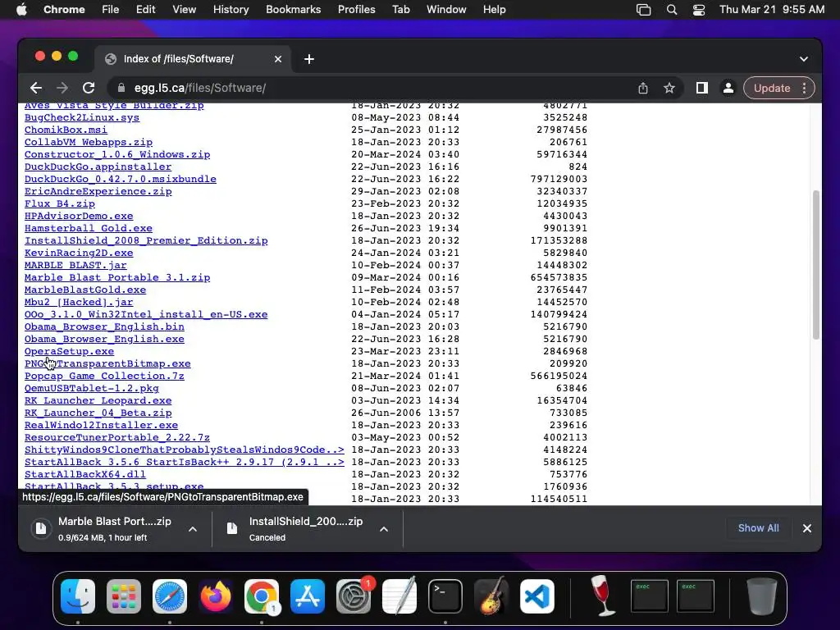This screenshot has width=840, height=630.
Task: Close the downloads bar
Action: pos(807,528)
